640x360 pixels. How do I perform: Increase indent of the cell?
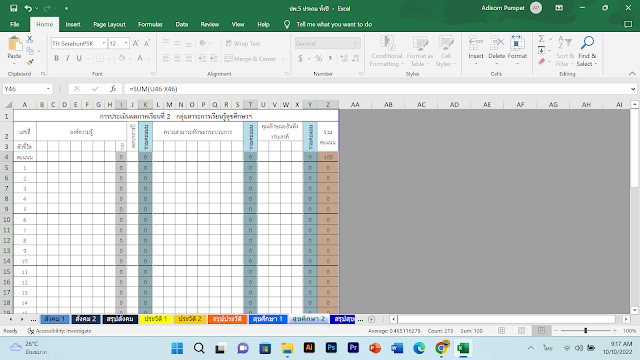(x=213, y=59)
